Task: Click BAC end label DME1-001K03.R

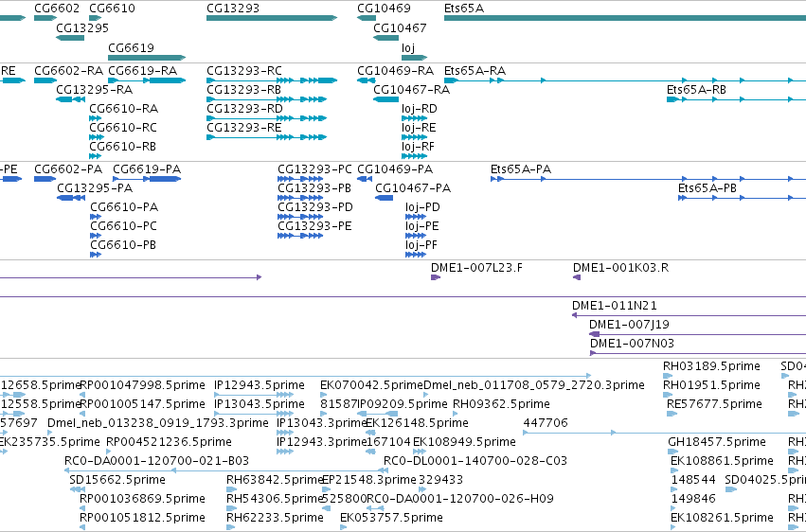Action: click(x=621, y=268)
